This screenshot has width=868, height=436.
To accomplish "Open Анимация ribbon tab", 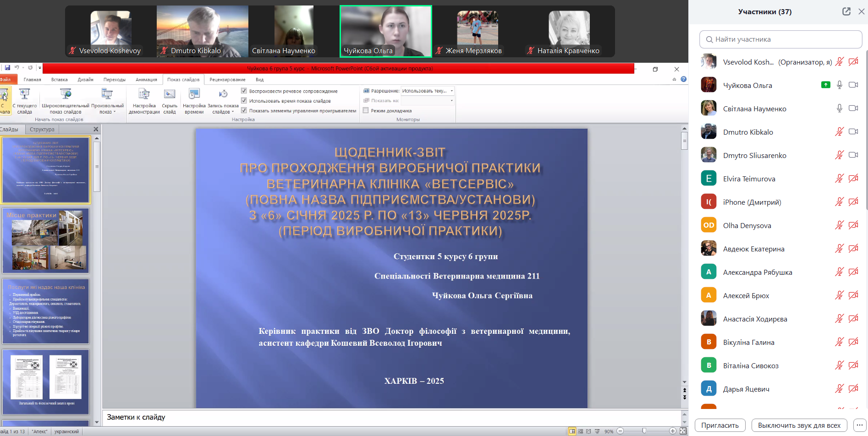I will click(x=146, y=79).
